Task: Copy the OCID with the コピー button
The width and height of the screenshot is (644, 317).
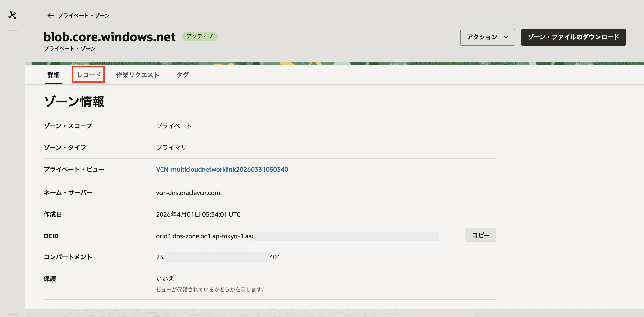Action: coord(481,235)
